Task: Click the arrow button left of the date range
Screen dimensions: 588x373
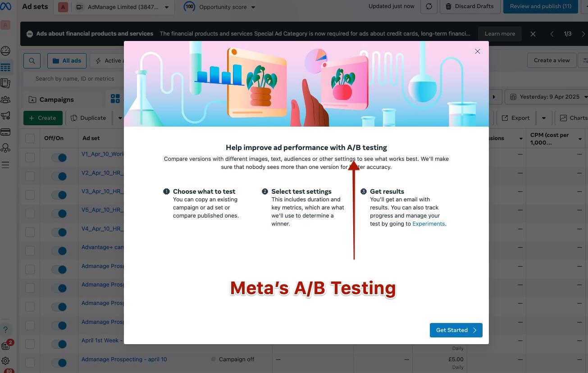Action: click(494, 96)
